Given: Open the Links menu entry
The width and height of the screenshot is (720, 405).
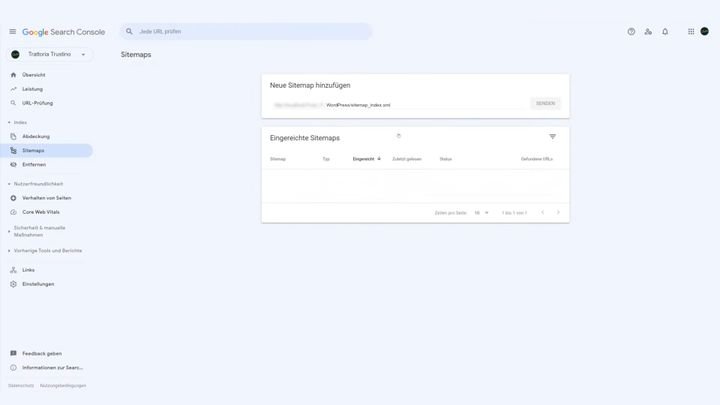Looking at the screenshot, I should pos(28,270).
